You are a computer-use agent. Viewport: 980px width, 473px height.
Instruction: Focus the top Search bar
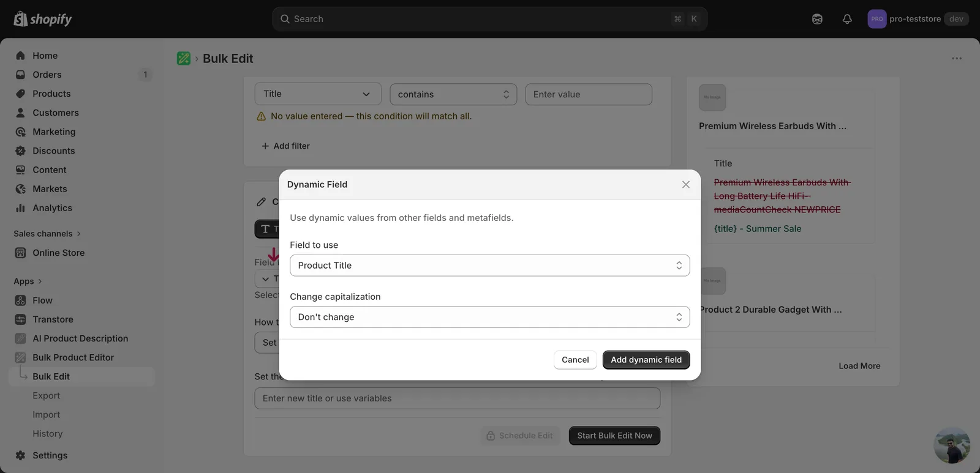tap(489, 19)
